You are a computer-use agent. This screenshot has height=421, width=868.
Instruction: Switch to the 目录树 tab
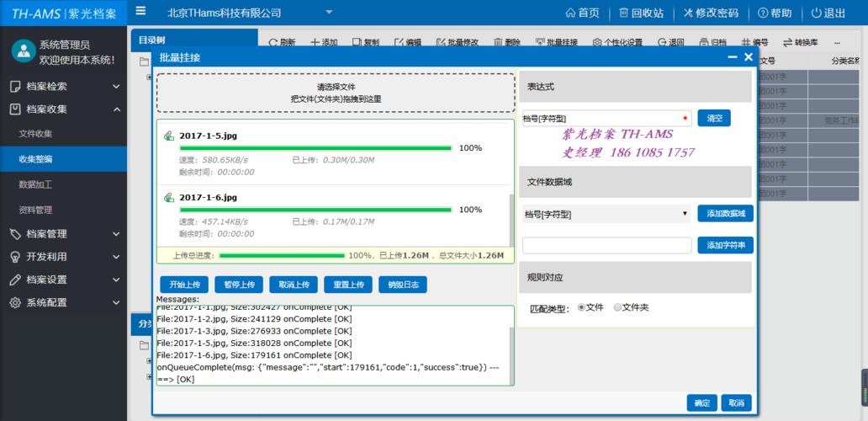pos(194,40)
